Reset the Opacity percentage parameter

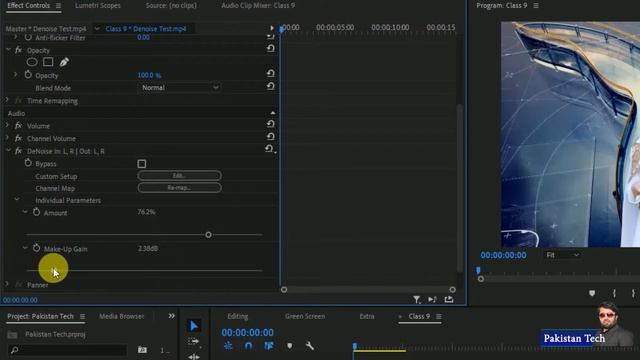[270, 73]
